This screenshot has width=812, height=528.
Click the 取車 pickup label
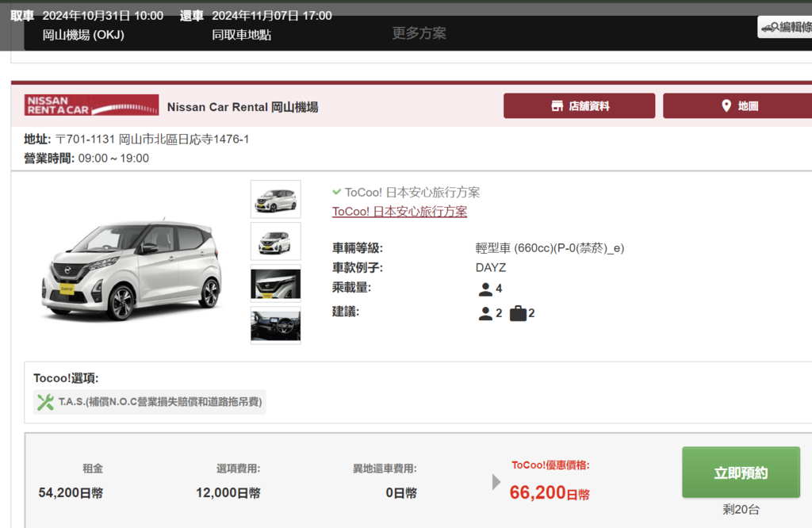[x=22, y=16]
